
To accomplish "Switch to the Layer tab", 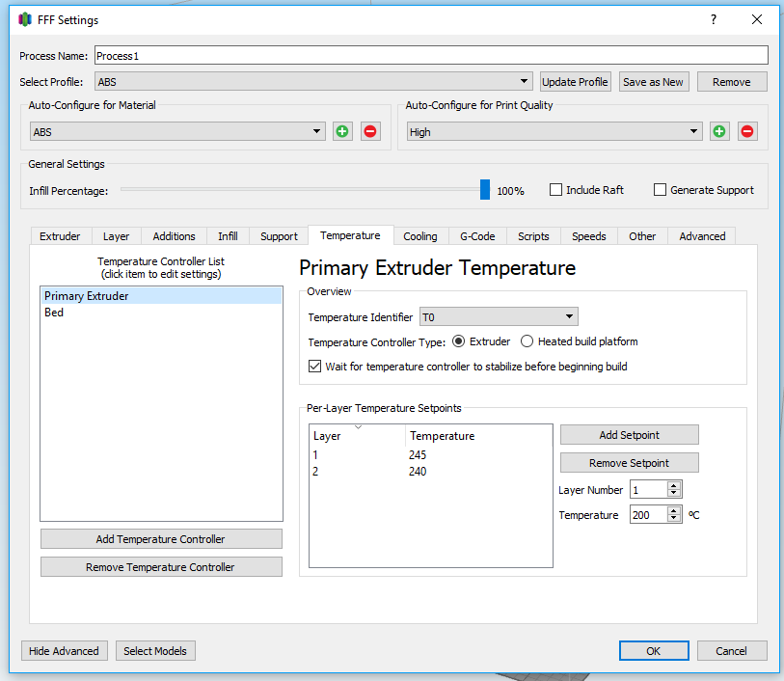I will click(116, 236).
